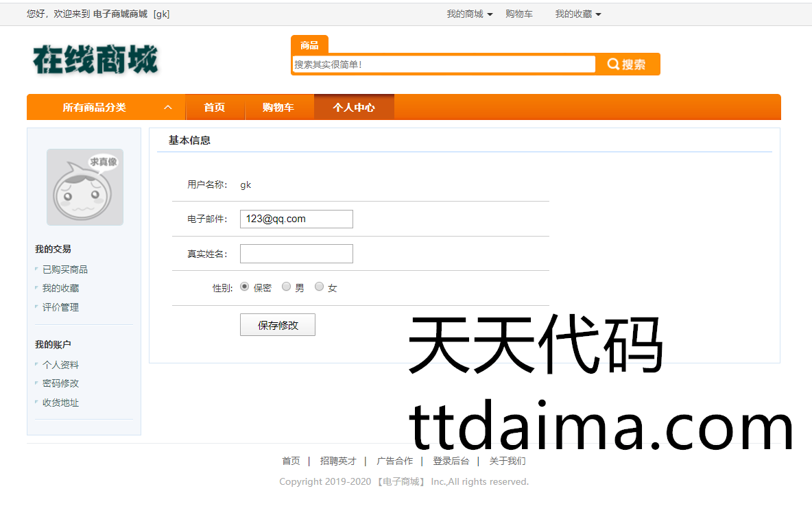The height and width of the screenshot is (528, 812).
Task: Select the 女 gender radio button
Action: [x=319, y=287]
